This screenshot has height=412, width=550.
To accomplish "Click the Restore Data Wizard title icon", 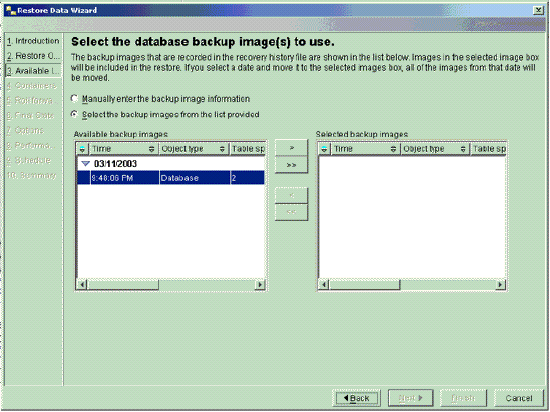I will click(x=11, y=10).
